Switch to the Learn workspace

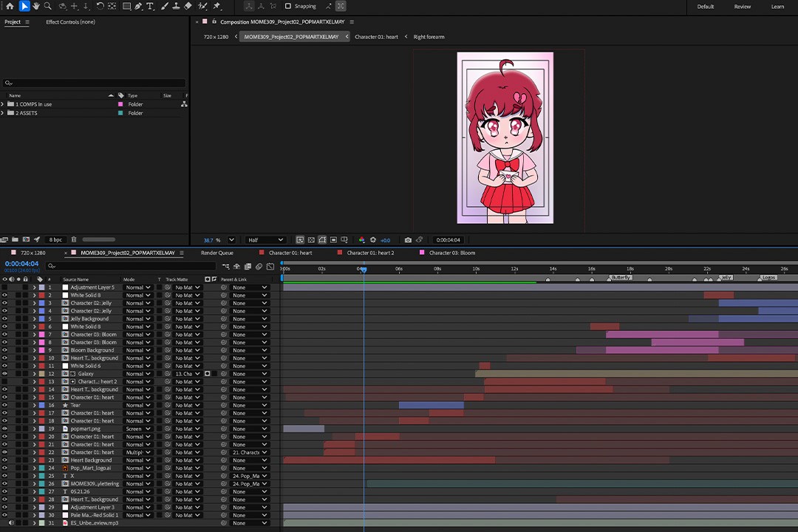click(x=777, y=7)
